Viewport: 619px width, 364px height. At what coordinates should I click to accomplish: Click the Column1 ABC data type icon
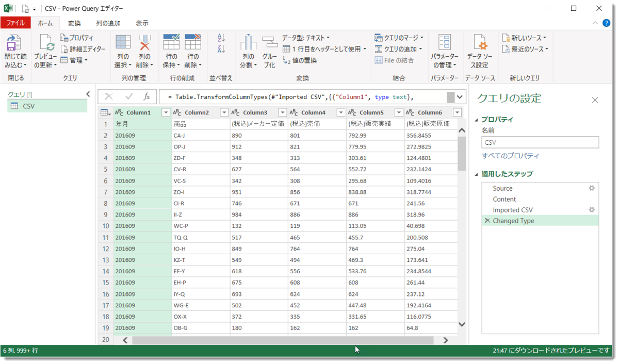(119, 112)
